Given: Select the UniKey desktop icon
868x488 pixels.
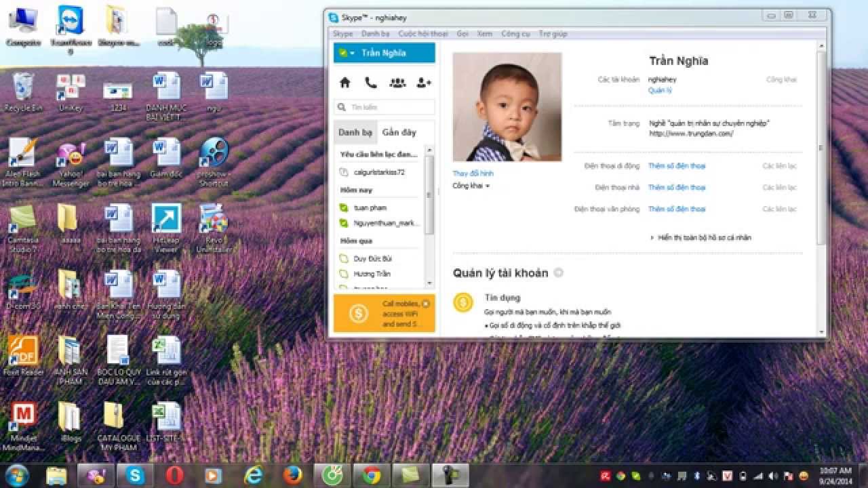Looking at the screenshot, I should click(71, 93).
